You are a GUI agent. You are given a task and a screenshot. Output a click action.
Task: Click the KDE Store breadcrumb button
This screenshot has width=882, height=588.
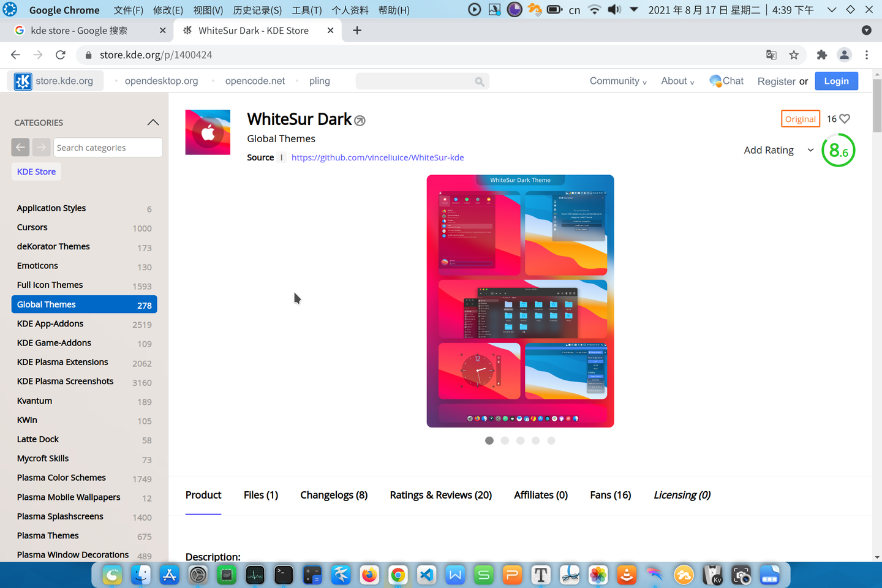[36, 171]
